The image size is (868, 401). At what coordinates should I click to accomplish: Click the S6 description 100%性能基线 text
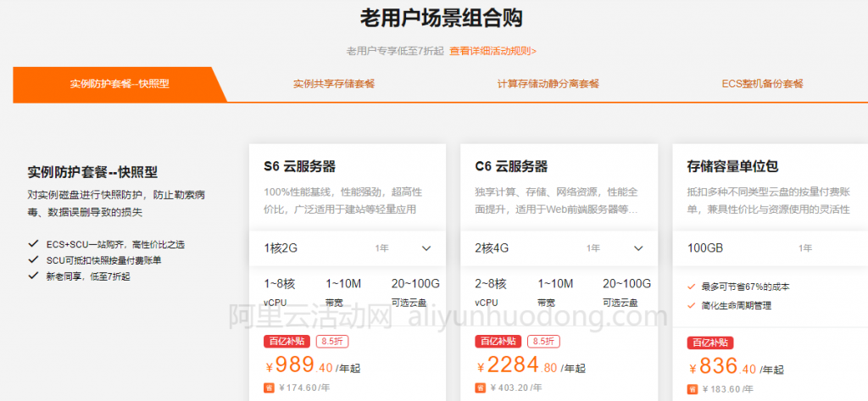pos(343,201)
